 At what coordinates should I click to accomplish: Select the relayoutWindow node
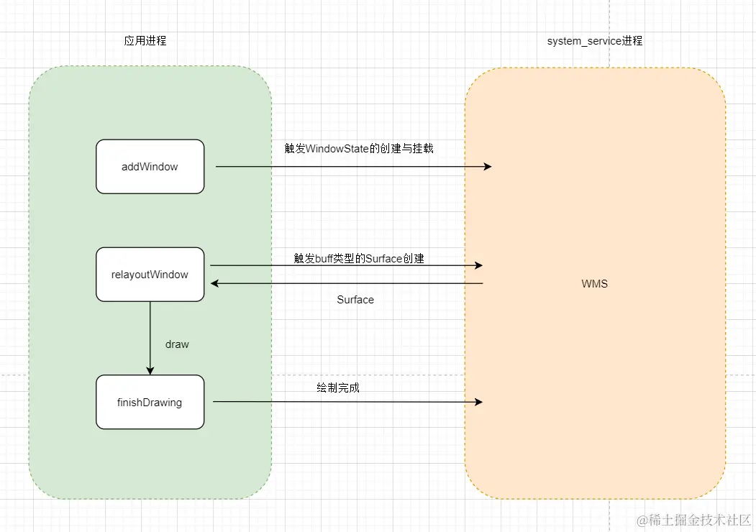(150, 274)
